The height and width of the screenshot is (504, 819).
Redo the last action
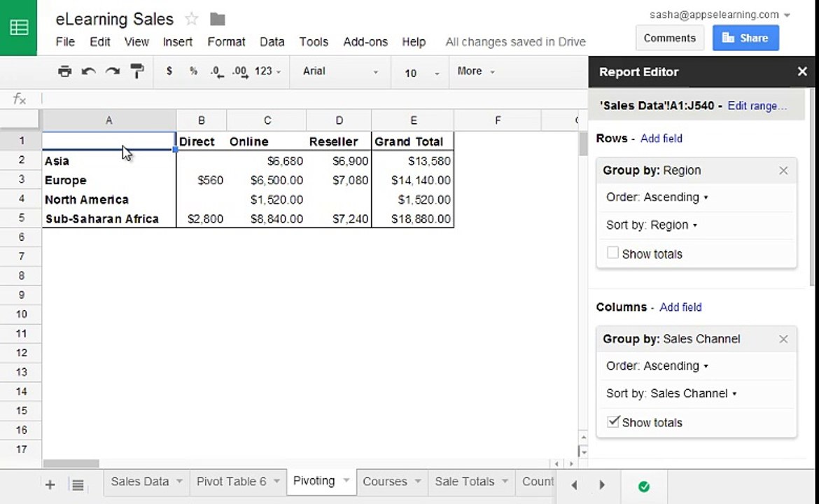[x=112, y=71]
